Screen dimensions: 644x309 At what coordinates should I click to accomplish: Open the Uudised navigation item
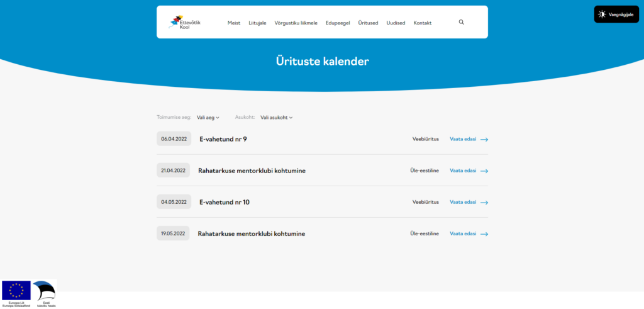click(x=396, y=23)
